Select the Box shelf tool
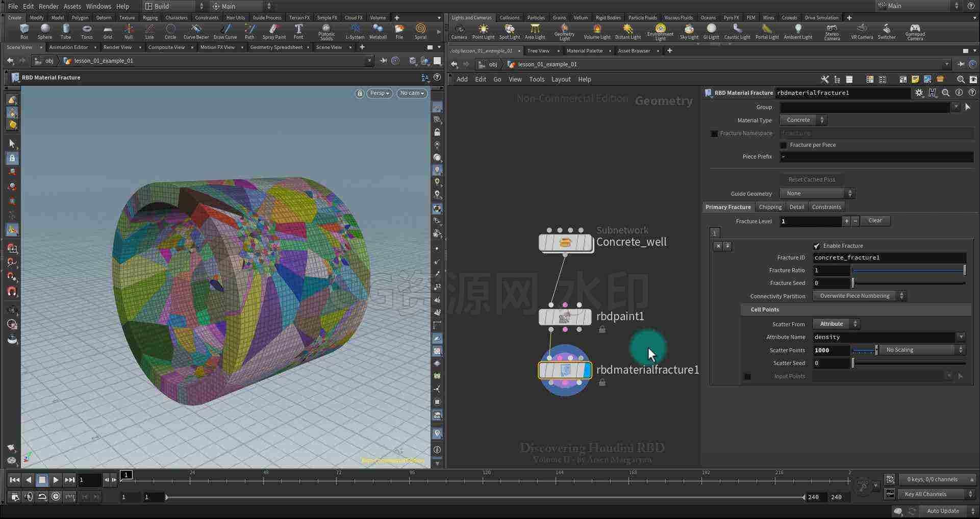Viewport: 980px width, 519px height. 24,31
